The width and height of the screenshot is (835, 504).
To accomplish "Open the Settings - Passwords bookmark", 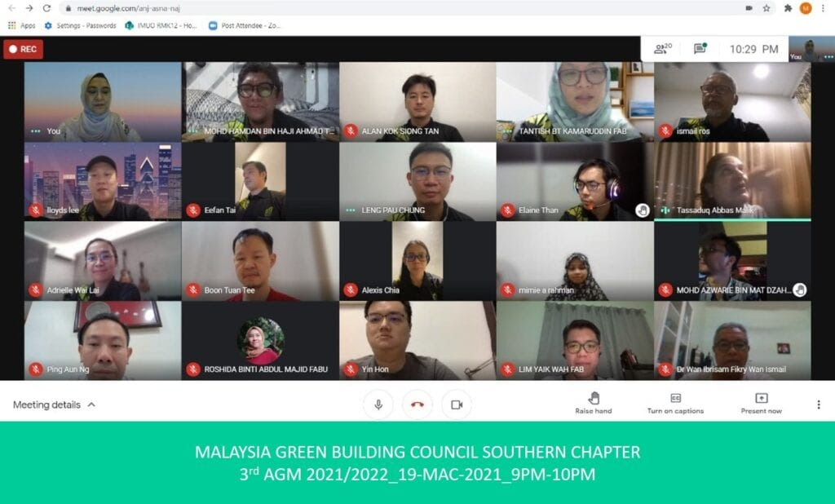I will (x=81, y=25).
